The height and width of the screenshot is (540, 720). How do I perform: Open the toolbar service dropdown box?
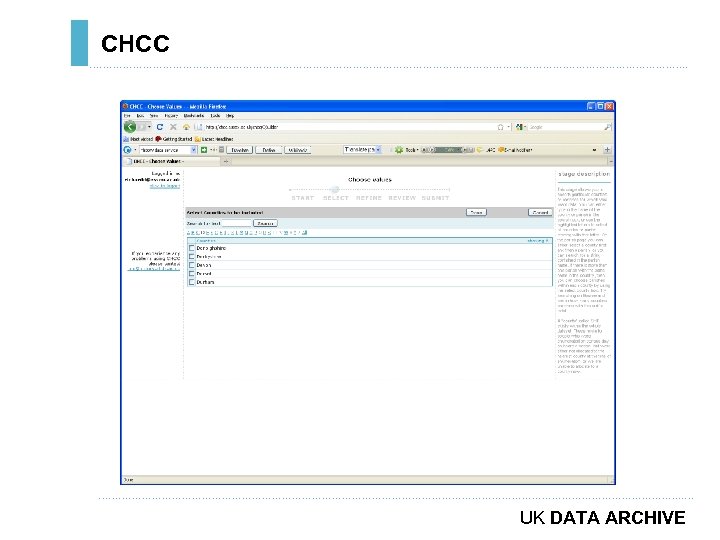168,150
